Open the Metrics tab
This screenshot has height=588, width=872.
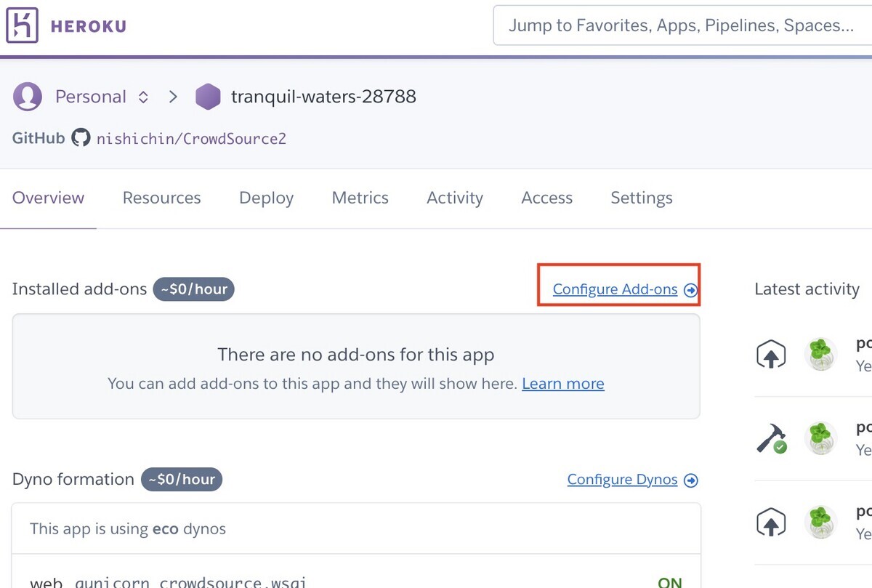(360, 198)
